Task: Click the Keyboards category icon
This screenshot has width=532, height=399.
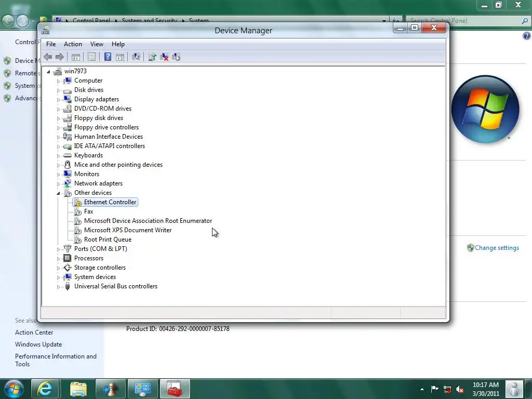Action: click(68, 155)
